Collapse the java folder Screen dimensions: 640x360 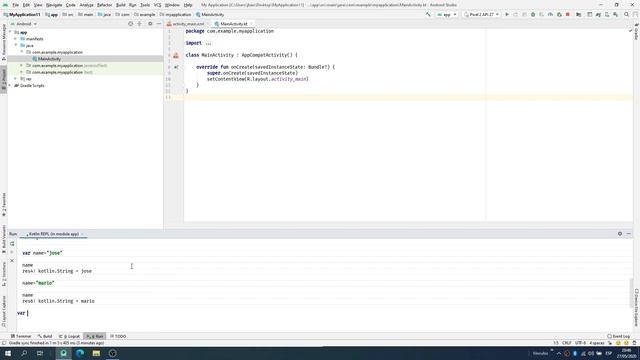(x=16, y=45)
